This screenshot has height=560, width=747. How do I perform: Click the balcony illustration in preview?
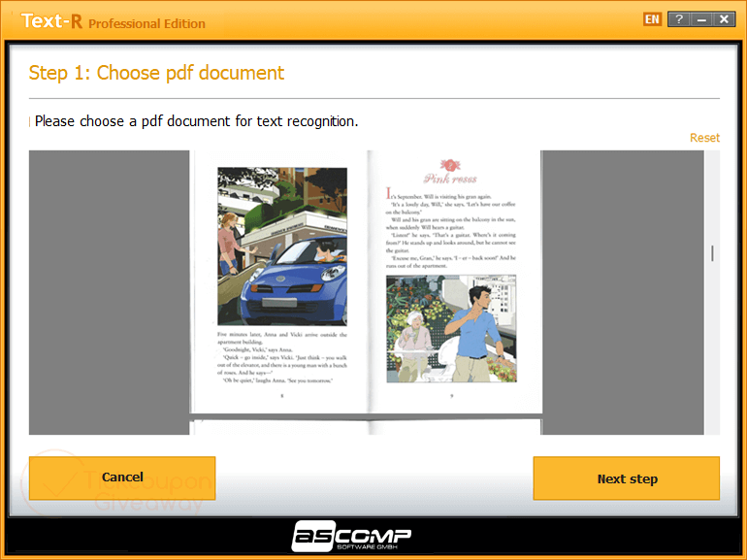click(451, 328)
